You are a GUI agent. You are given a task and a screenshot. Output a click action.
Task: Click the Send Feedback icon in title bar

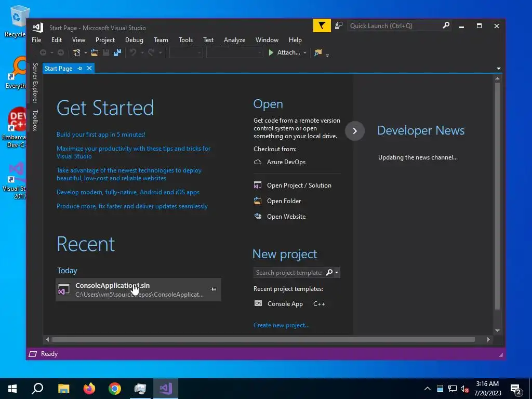[339, 26]
